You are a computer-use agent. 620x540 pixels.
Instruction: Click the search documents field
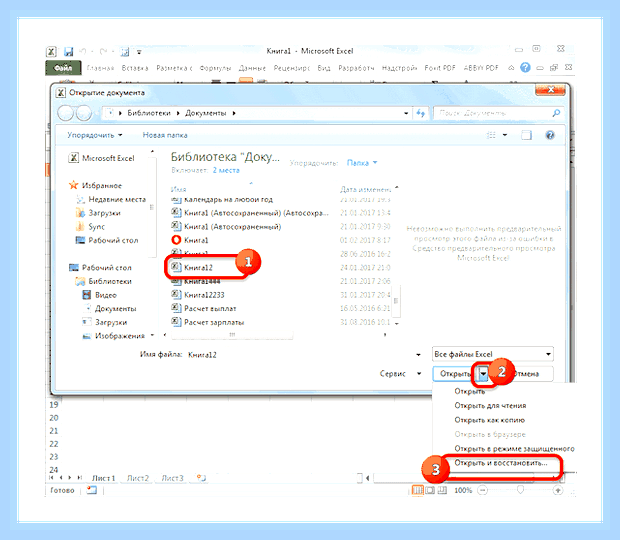pos(494,113)
